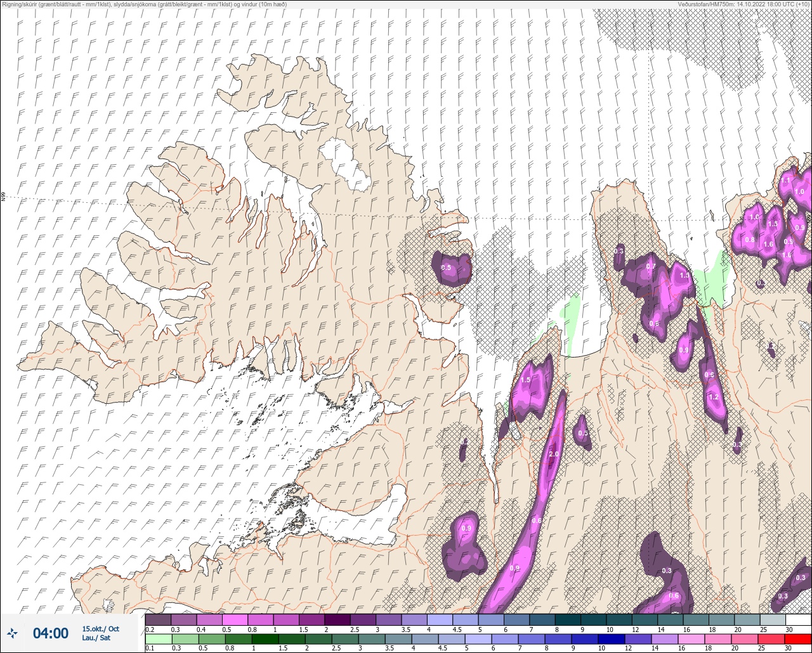Viewport: 812px width, 653px height.
Task: Click the "1.6" precipitation value on the map
Action: point(768,244)
